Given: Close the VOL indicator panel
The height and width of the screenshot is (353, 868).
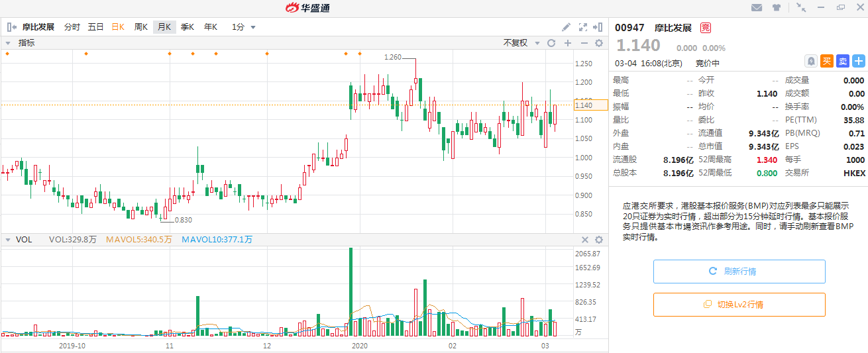Looking at the screenshot, I should 585,240.
